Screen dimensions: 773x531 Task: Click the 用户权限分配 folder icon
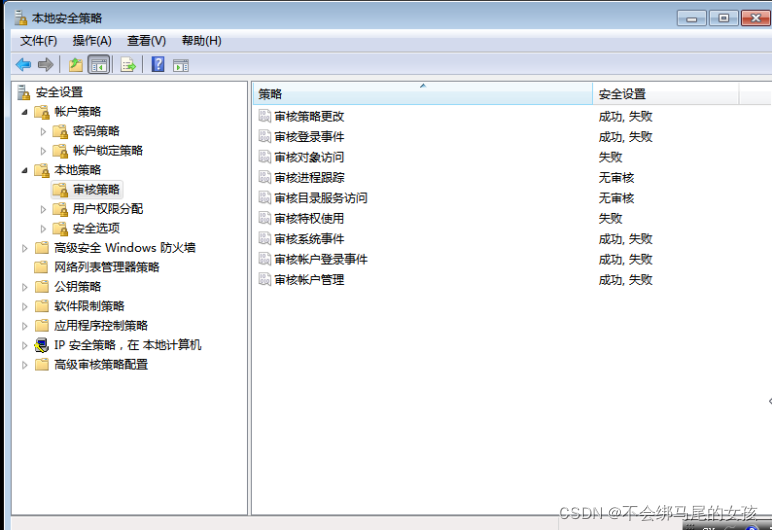pos(60,210)
